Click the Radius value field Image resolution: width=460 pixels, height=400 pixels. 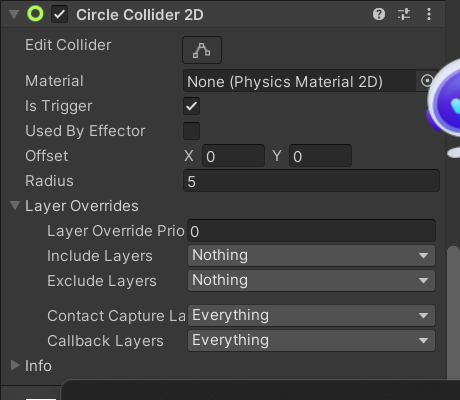pos(311,181)
